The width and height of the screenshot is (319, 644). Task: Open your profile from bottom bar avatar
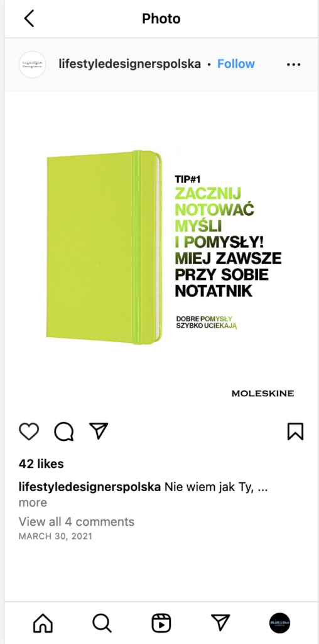(x=279, y=623)
